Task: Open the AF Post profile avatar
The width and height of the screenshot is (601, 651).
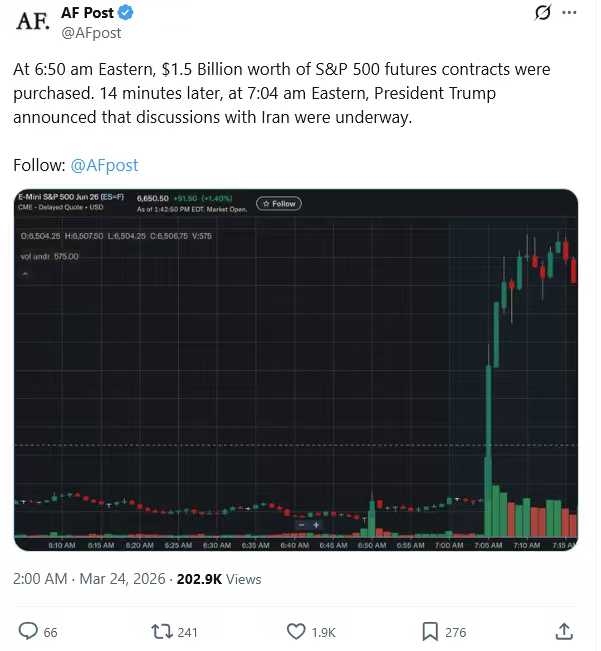Action: [x=31, y=21]
